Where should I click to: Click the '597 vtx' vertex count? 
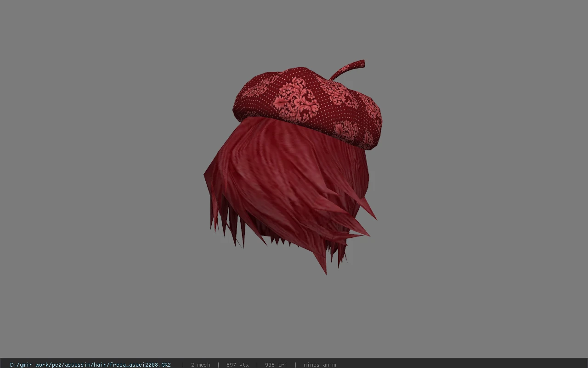[237, 365]
